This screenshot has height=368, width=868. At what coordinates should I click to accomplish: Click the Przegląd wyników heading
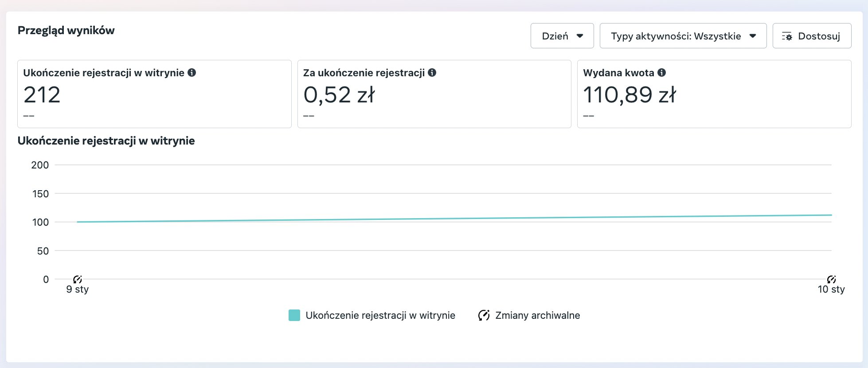[x=66, y=31]
